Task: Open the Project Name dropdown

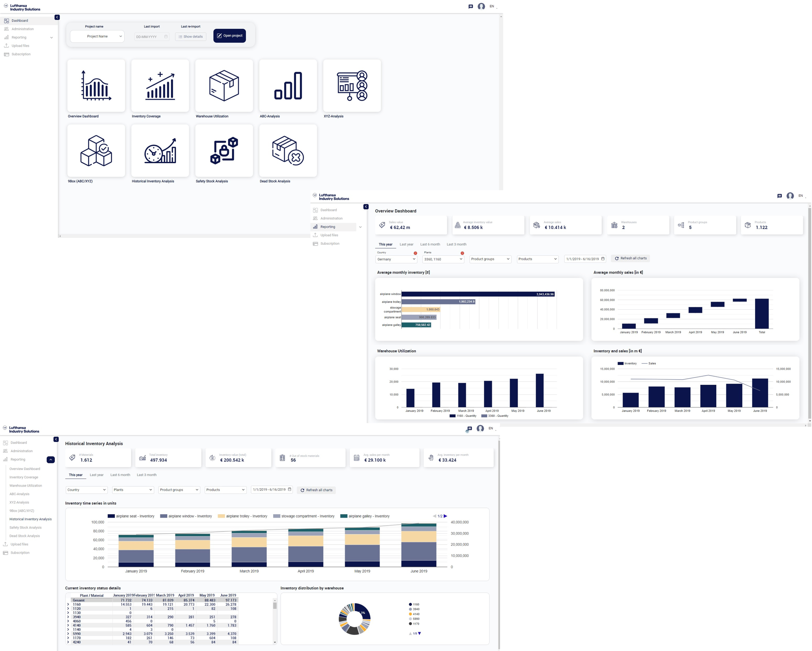Action: click(x=97, y=37)
